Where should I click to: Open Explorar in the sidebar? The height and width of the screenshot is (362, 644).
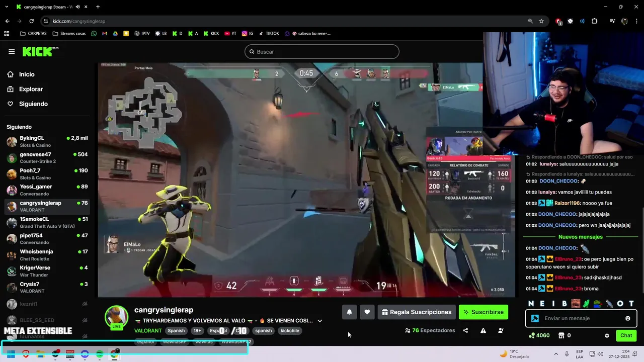click(31, 89)
